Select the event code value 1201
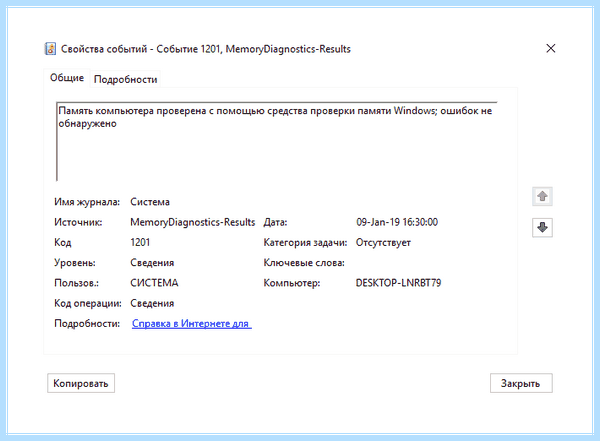Viewport: 600px width, 441px height. 140,242
